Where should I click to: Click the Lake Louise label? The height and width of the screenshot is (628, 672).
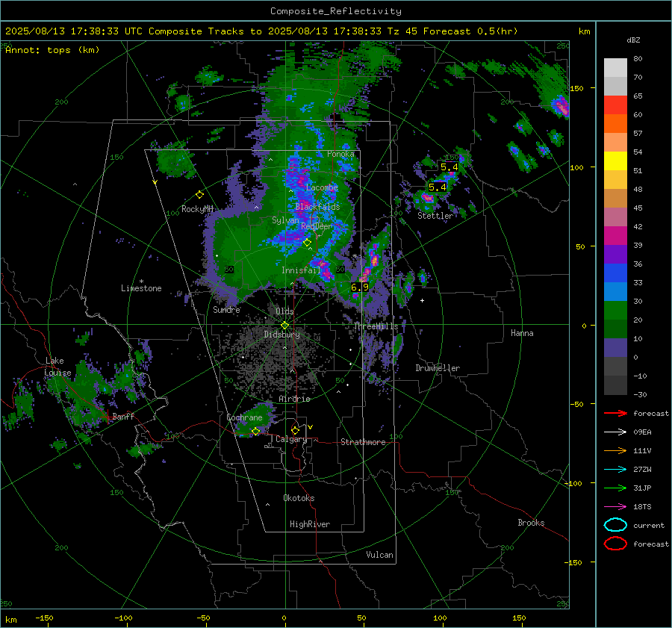coord(57,367)
